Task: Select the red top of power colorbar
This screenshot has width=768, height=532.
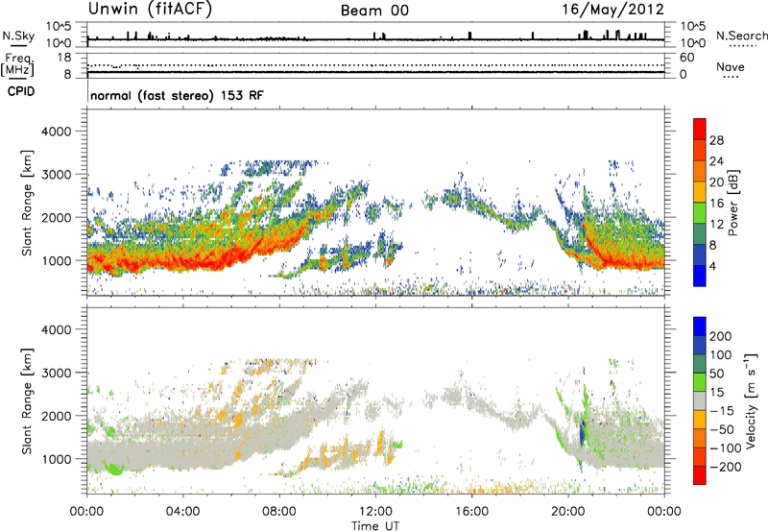Action: coord(700,129)
